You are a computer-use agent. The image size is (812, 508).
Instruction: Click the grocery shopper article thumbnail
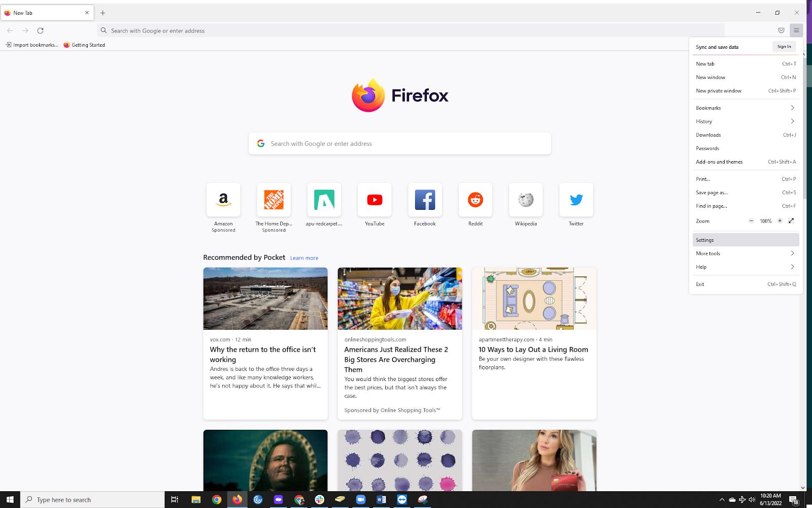coord(400,299)
